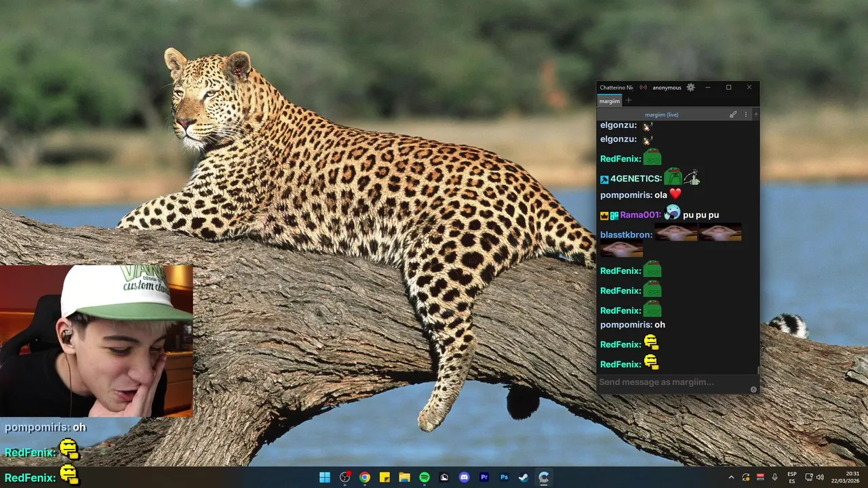Click the microphone tray icon
868x488 pixels.
pyautogui.click(x=774, y=478)
